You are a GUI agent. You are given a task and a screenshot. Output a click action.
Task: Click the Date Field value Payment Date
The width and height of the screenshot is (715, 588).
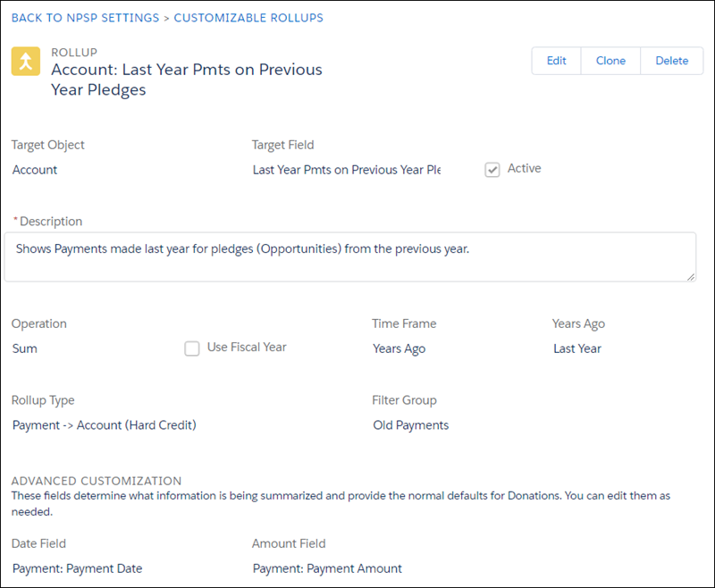78,569
